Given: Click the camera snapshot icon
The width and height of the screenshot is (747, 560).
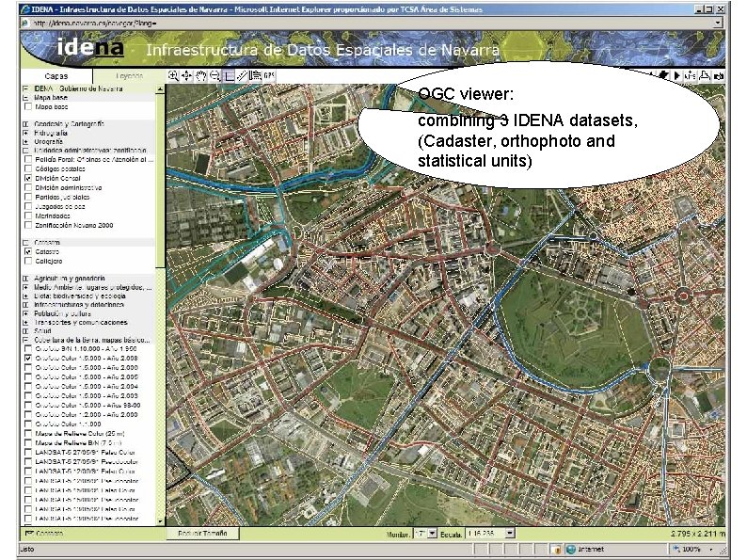Looking at the screenshot, I should (x=719, y=75).
